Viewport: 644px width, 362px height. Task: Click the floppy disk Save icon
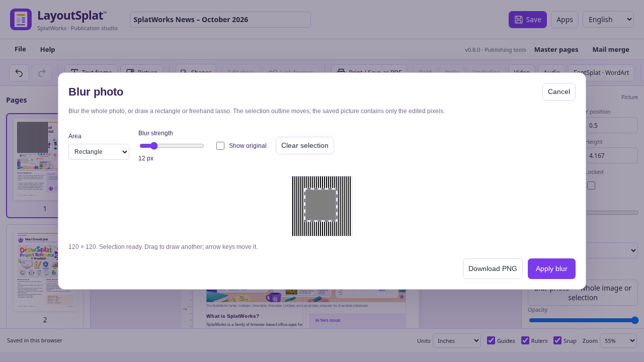(519, 20)
